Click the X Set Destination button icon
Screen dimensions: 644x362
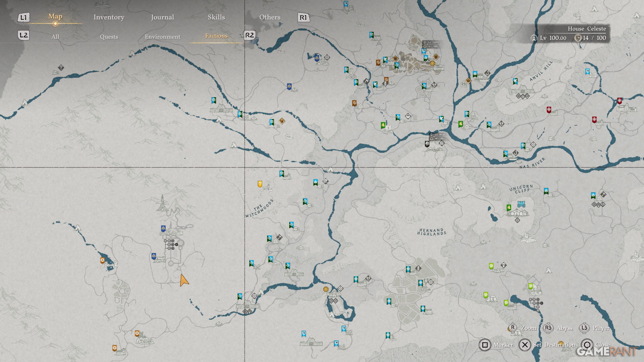tap(525, 345)
